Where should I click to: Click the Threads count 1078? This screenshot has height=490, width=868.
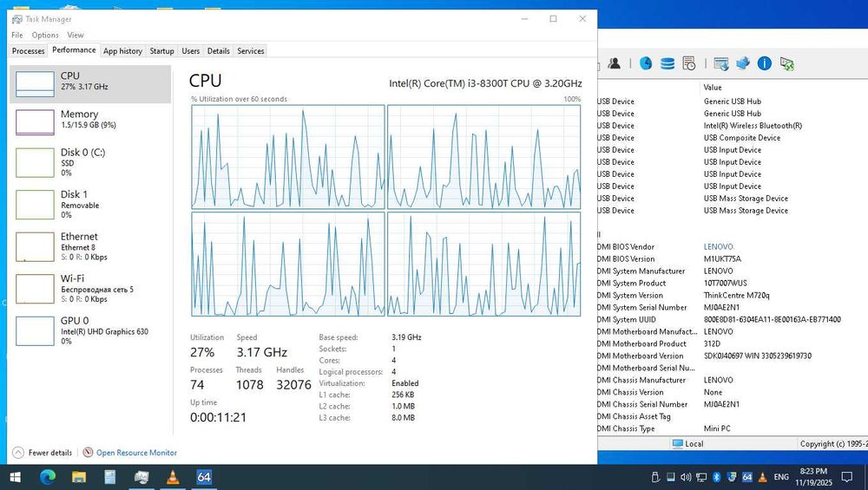250,385
